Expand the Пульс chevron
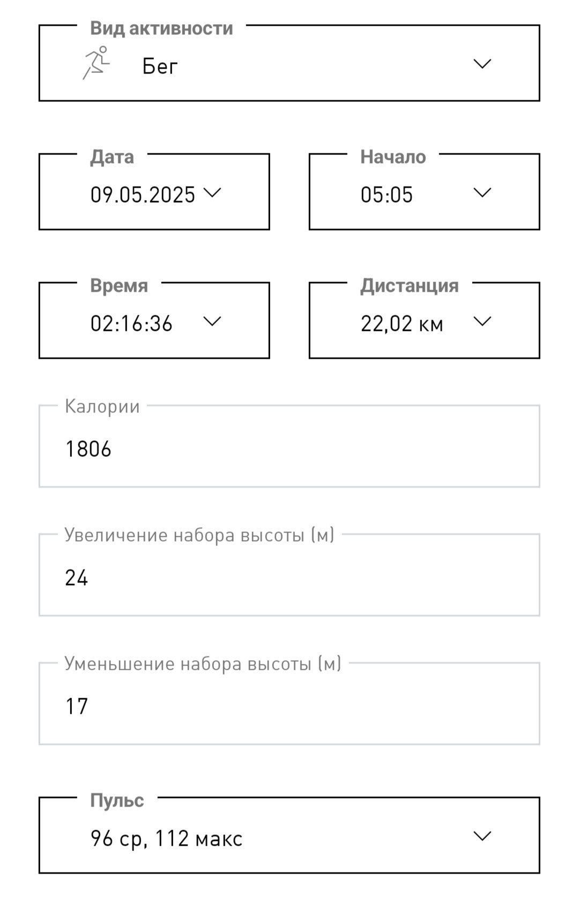579x924 pixels. pos(482,836)
